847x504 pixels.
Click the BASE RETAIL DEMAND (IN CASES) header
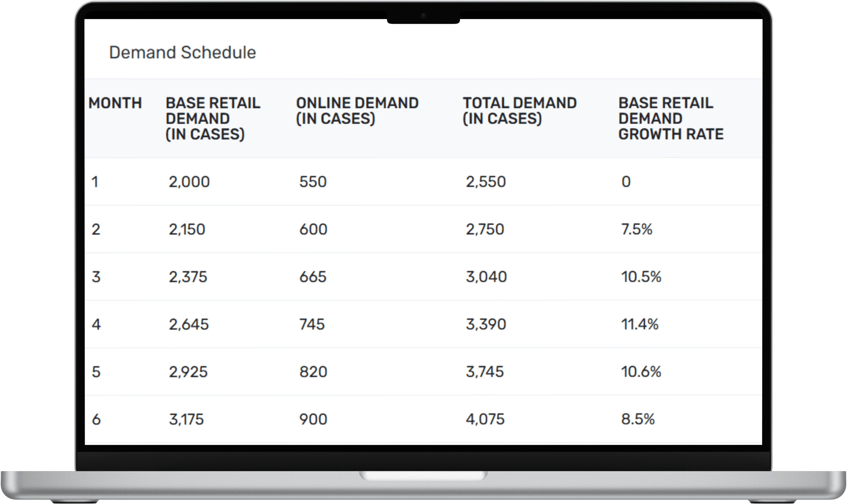pos(213,118)
